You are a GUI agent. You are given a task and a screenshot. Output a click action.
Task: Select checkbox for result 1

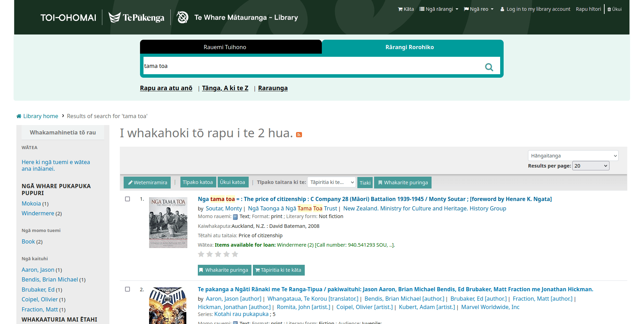[127, 199]
